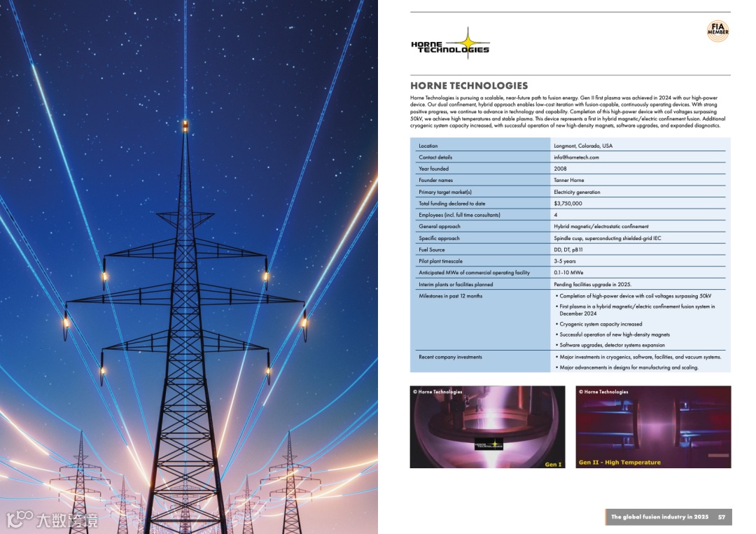This screenshot has height=534, width=756.
Task: Click the info@hornetech.com email address
Action: [576, 157]
